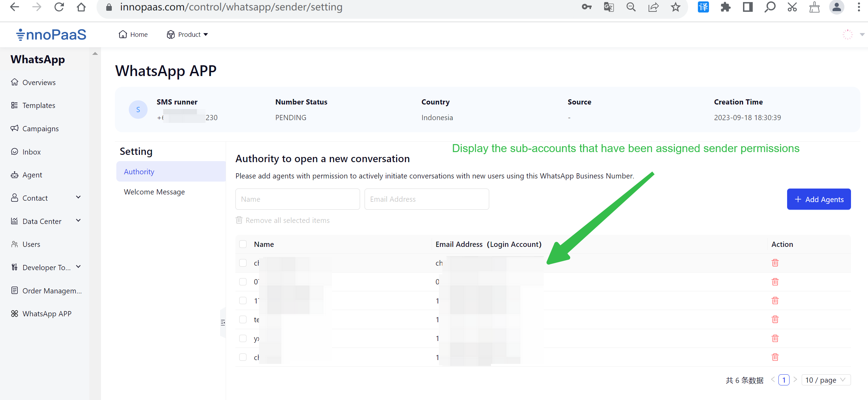The image size is (868, 400).
Task: Open Overviews in the sidebar
Action: pos(33,82)
